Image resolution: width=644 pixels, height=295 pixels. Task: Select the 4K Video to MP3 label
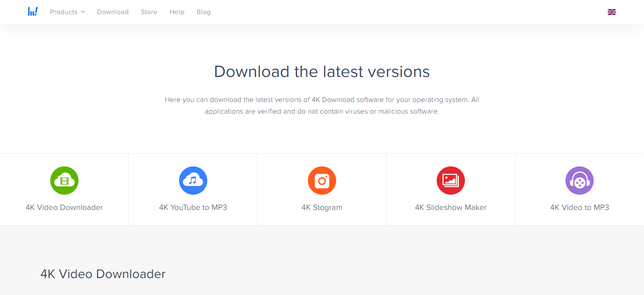[x=580, y=208]
